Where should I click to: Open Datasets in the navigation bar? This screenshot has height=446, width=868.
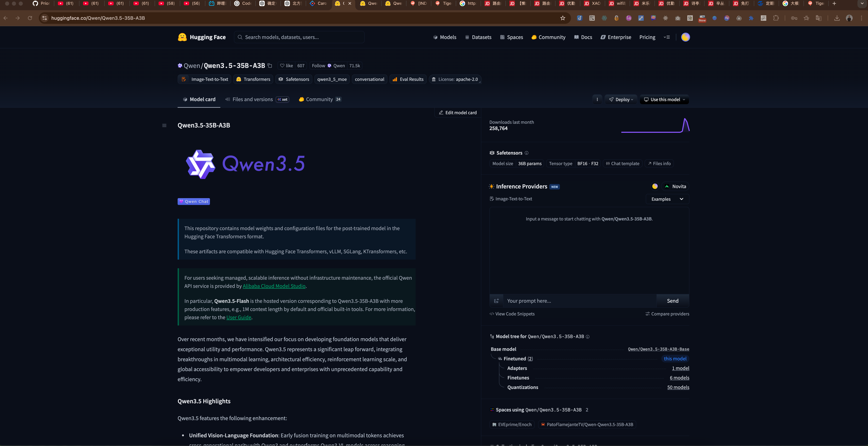(x=478, y=37)
